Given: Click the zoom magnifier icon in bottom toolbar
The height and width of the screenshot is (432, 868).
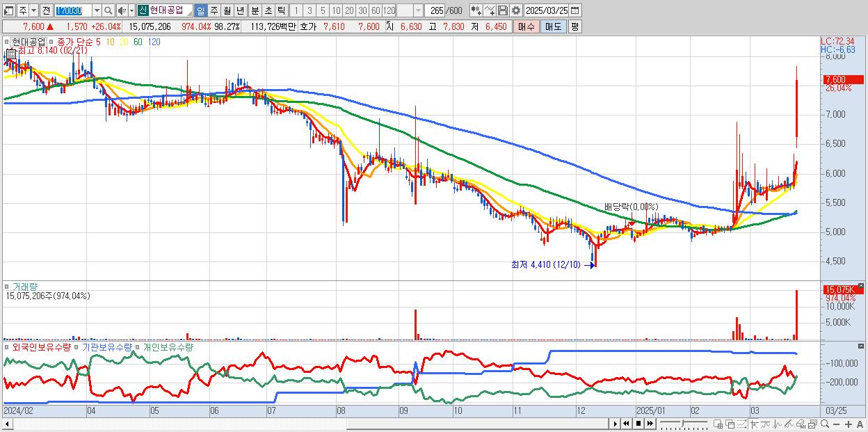Looking at the screenshot, I should click(825, 424).
